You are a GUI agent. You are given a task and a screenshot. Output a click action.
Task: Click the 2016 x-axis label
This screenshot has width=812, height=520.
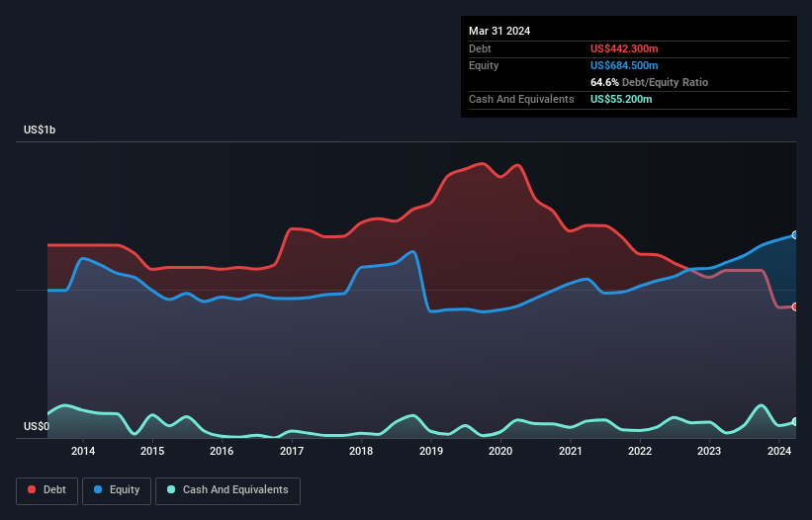pos(222,451)
